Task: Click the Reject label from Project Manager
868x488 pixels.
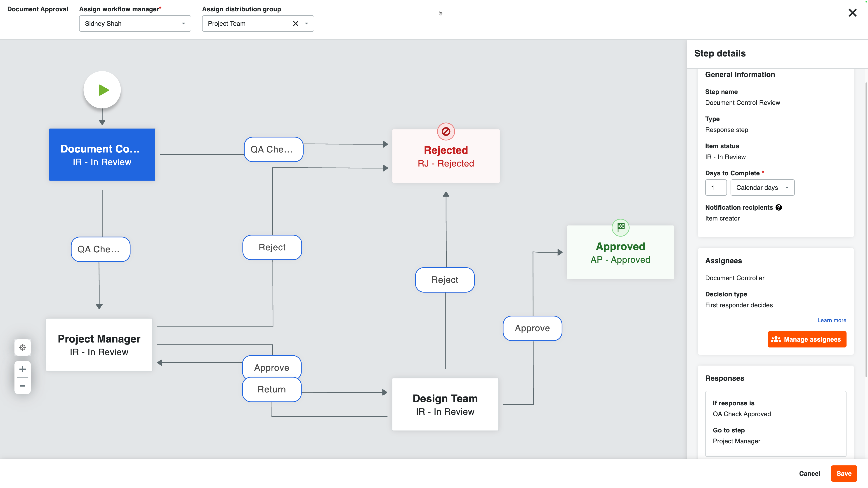Action: pos(272,247)
